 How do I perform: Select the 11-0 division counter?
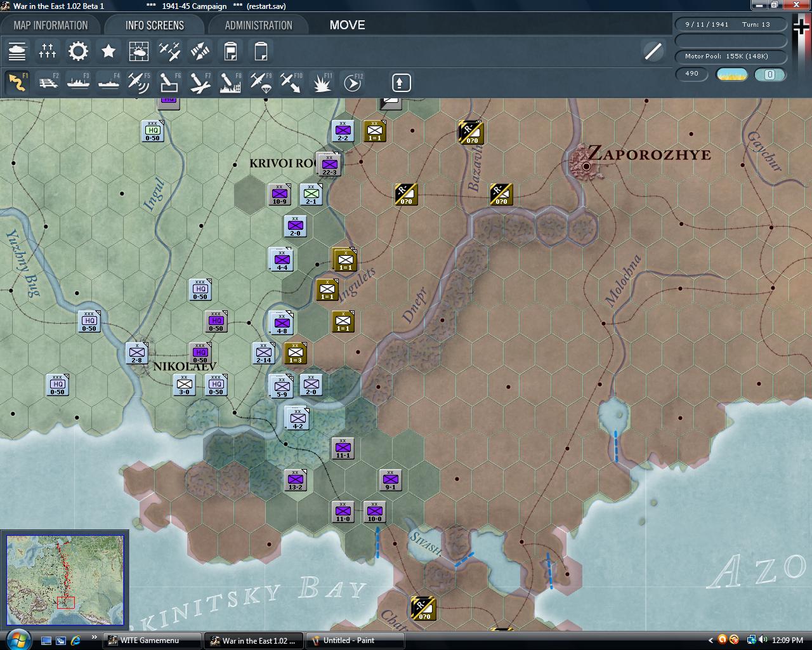(343, 512)
